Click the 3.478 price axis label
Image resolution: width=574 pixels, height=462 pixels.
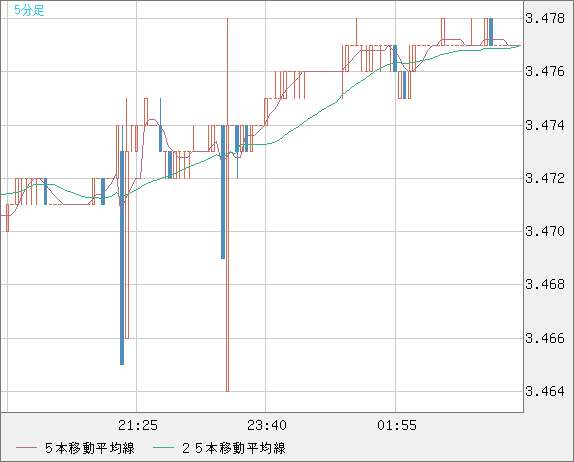[545, 18]
